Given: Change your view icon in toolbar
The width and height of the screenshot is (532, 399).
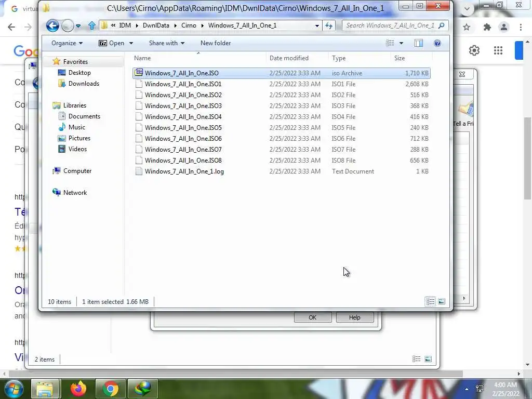Looking at the screenshot, I should 390,43.
